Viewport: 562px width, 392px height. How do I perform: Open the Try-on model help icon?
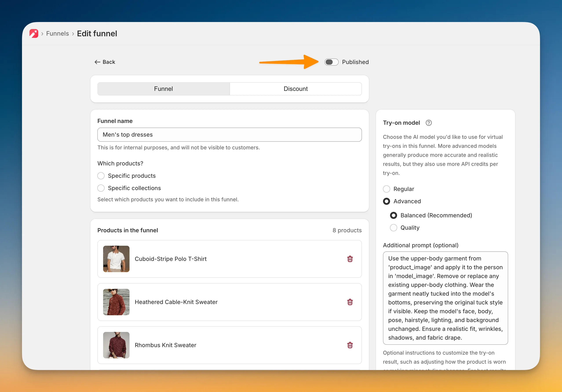coord(429,123)
